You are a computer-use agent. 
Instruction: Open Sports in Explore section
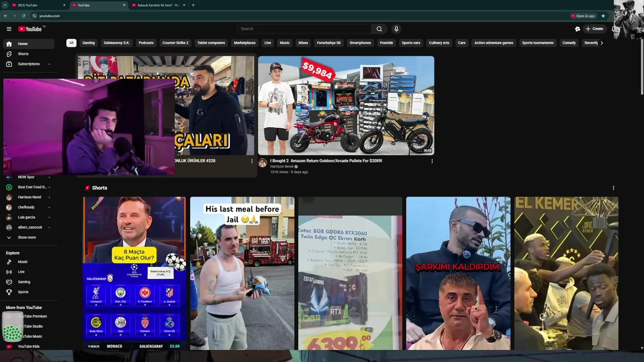29,292
